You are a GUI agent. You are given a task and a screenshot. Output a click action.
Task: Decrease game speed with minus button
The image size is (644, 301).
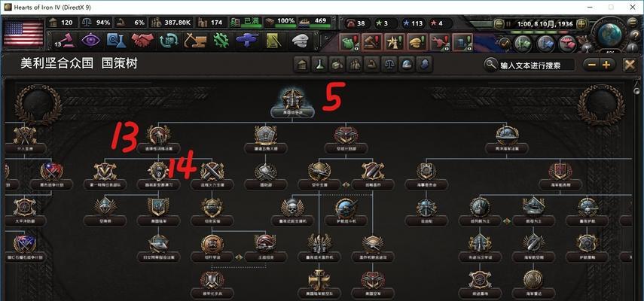[x=499, y=23]
